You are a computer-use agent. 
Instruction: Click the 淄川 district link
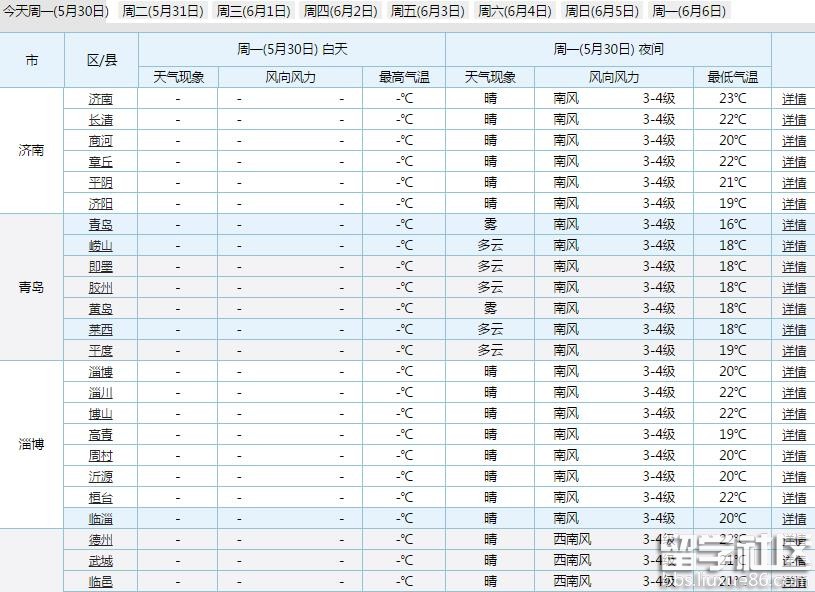pyautogui.click(x=101, y=392)
